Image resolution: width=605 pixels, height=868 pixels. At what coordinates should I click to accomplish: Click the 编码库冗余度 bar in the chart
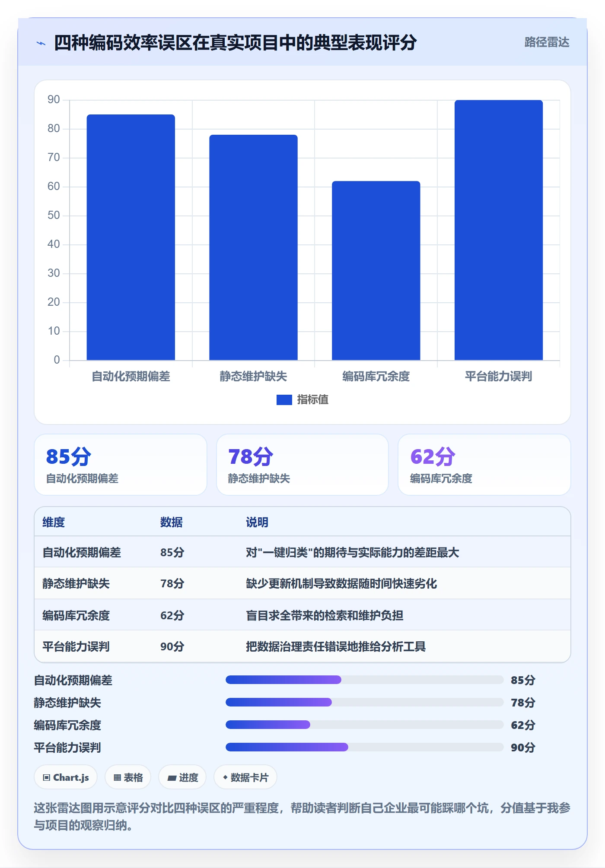click(376, 270)
